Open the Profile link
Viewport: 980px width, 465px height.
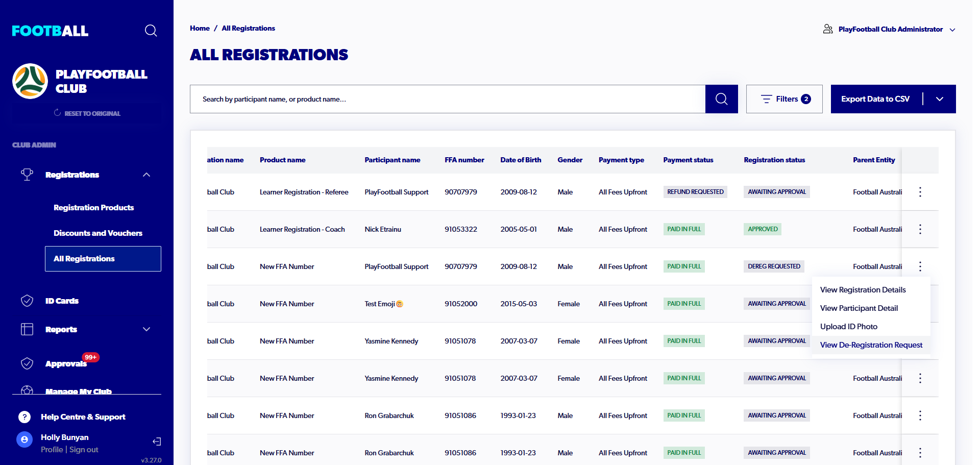coord(52,450)
